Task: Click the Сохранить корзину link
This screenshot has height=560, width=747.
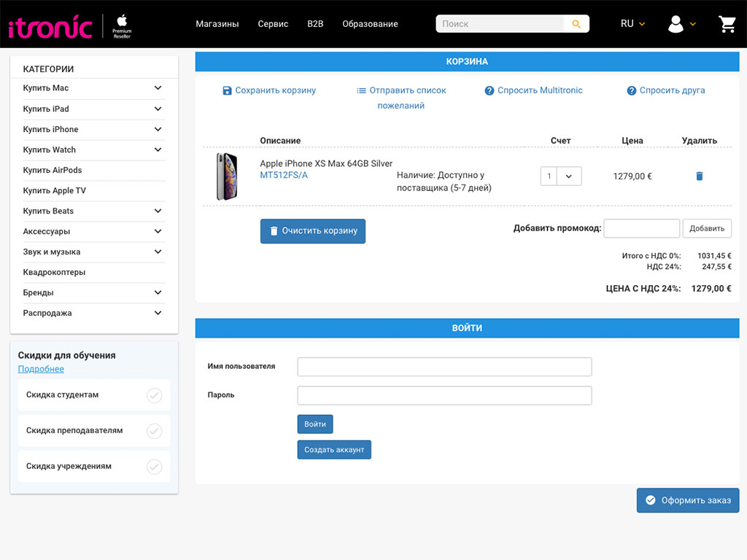Action: [275, 90]
